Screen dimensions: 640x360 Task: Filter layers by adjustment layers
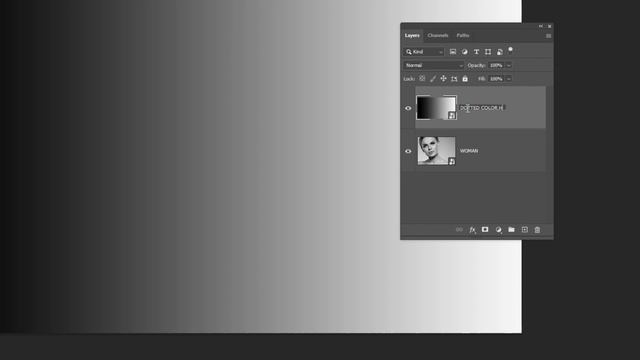coord(464,52)
